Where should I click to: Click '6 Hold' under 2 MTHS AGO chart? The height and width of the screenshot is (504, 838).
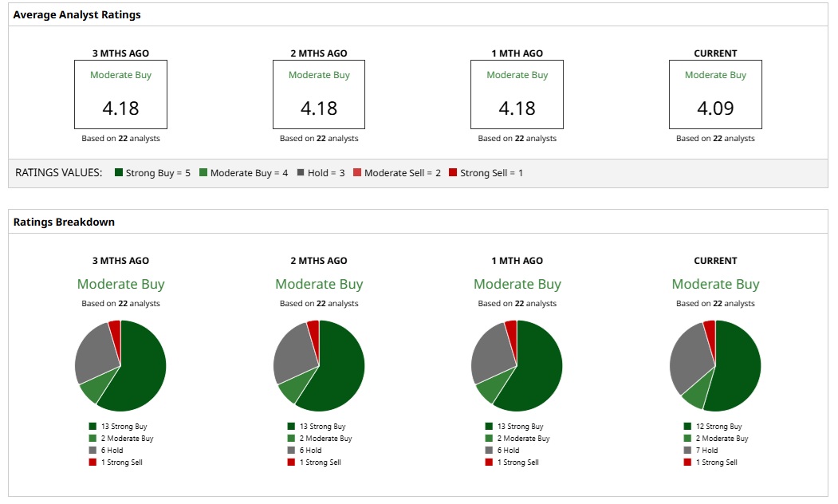tap(310, 450)
